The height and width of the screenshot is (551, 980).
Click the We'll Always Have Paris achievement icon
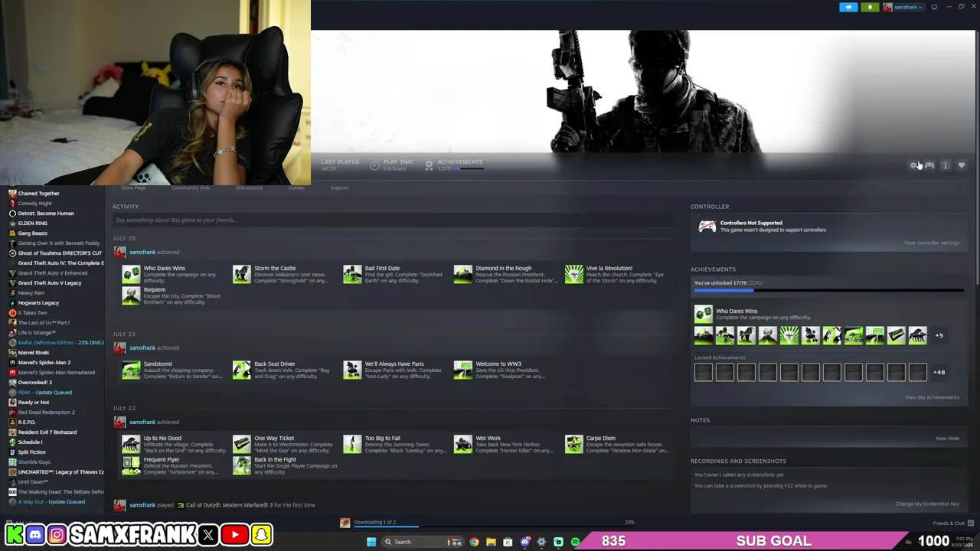click(352, 370)
